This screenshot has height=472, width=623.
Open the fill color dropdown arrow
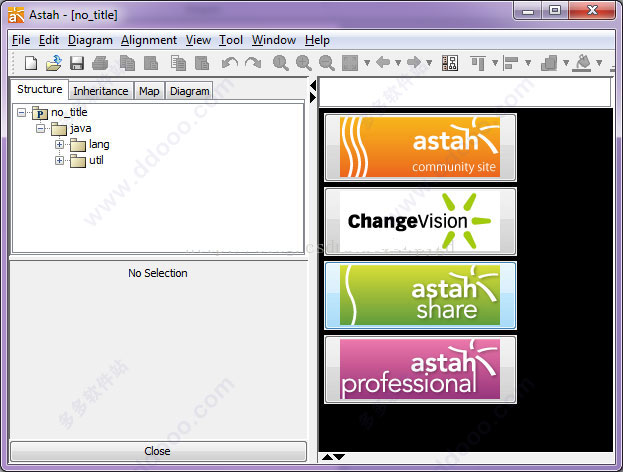coord(599,63)
